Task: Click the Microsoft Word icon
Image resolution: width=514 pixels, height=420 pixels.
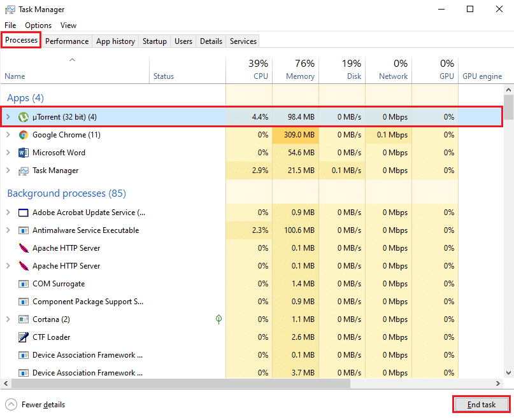Action: pyautogui.click(x=24, y=153)
